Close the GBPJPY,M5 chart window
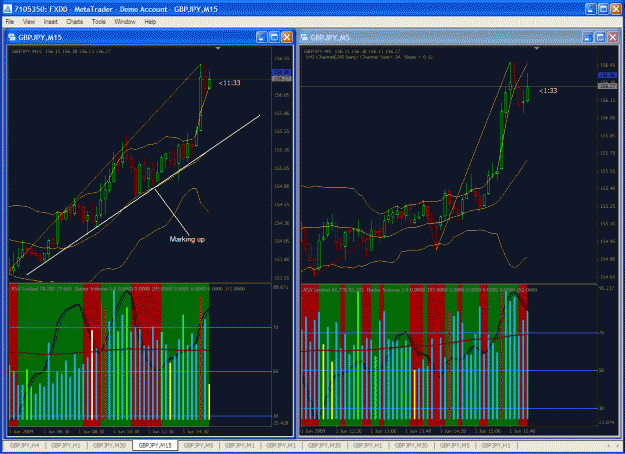Image resolution: width=625 pixels, height=454 pixels. [x=613, y=37]
